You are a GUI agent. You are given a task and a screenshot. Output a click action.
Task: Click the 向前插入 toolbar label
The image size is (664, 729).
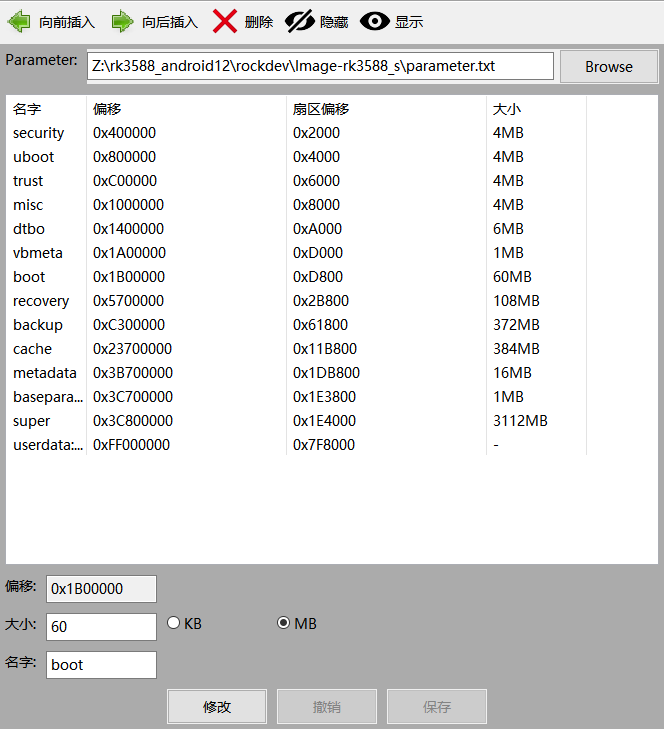[x=67, y=22]
